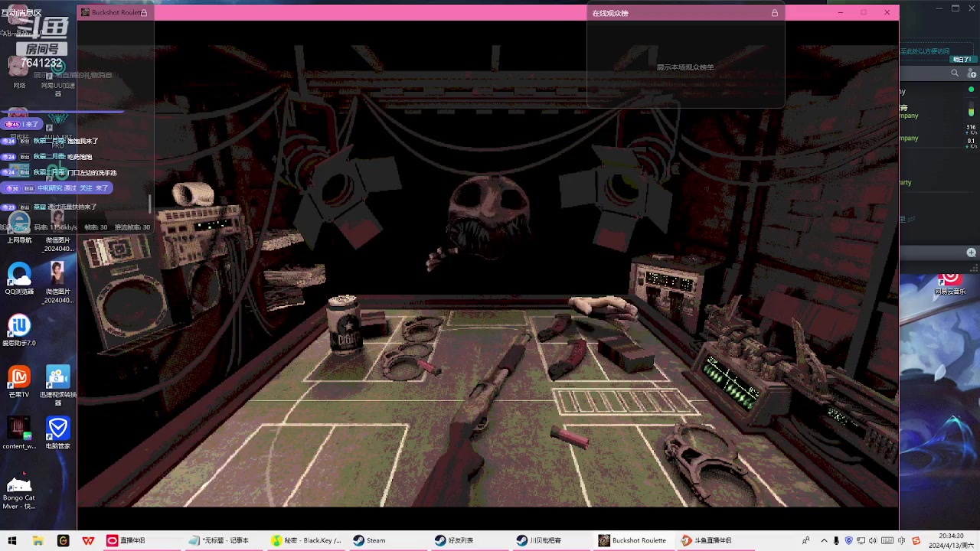
Task: Open the 爱思助手7.0 desktop icon
Action: 19,330
